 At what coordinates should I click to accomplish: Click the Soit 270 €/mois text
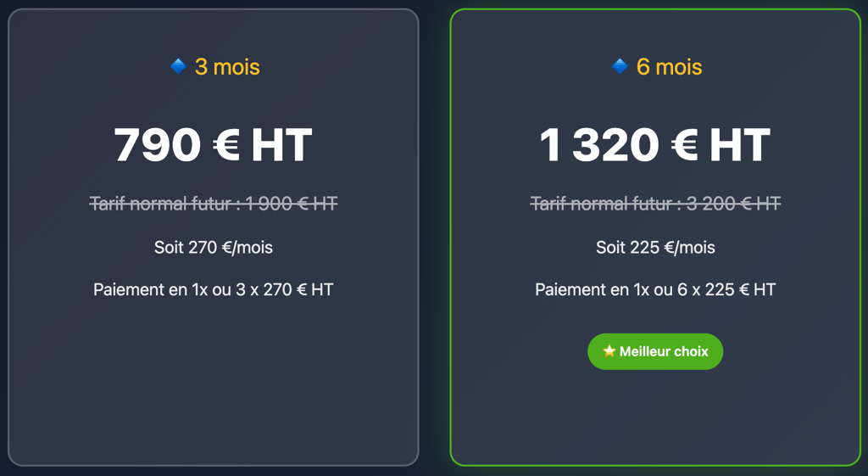214,248
